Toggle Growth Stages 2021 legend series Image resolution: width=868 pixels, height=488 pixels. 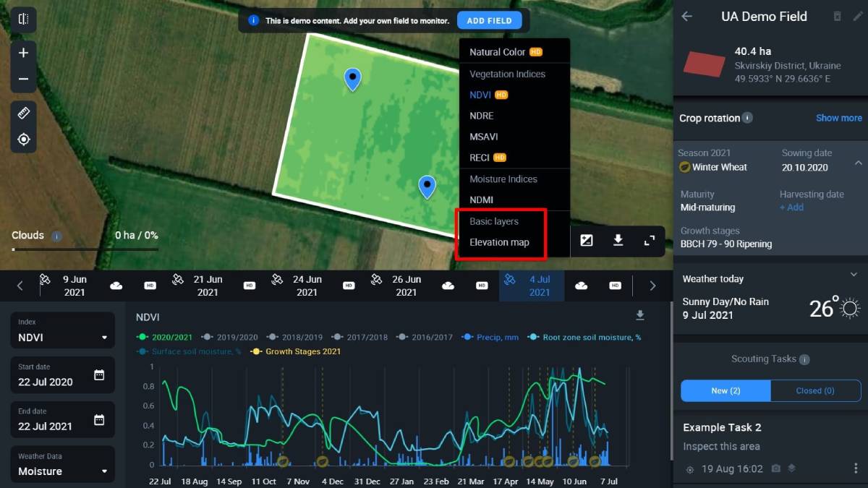pos(297,351)
